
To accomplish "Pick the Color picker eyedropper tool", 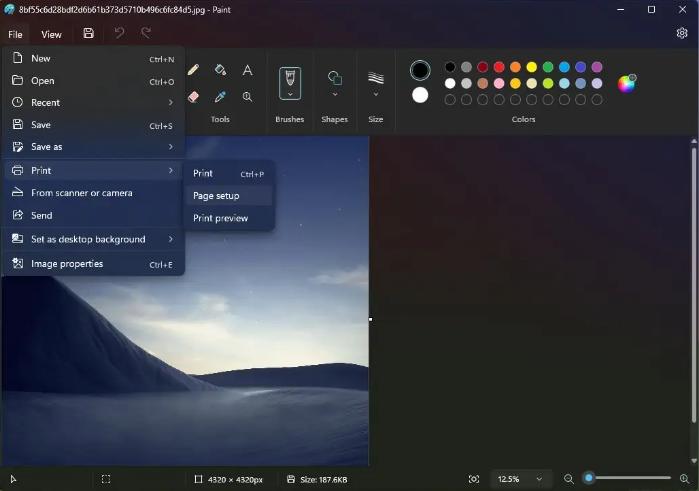I will pyautogui.click(x=220, y=97).
